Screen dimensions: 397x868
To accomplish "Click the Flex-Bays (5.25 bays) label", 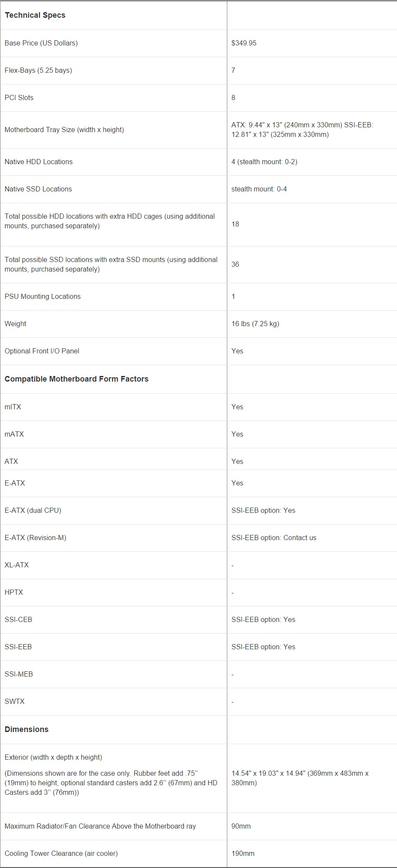I will (x=38, y=70).
